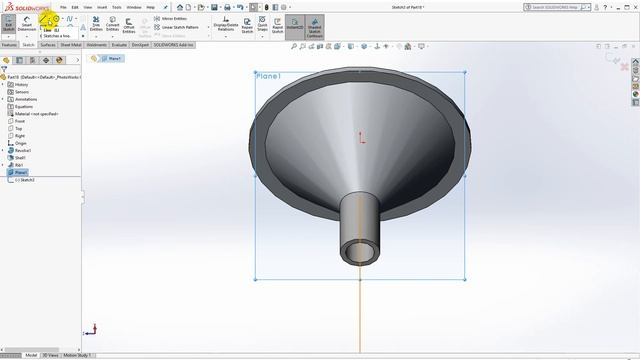Viewport: 640px width, 360px height.
Task: Switch to the Motion Study 1 tab
Action: [x=77, y=356]
